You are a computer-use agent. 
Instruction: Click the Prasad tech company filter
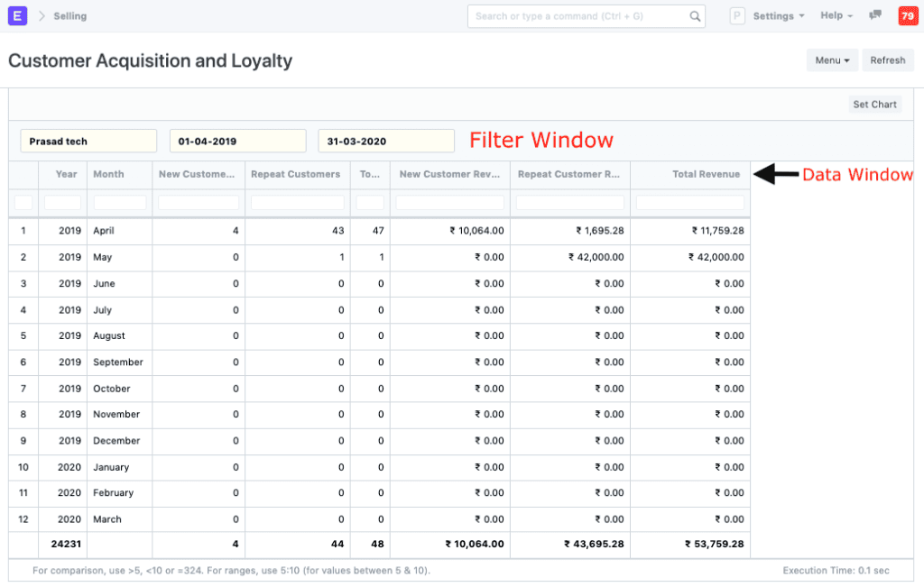(x=88, y=142)
